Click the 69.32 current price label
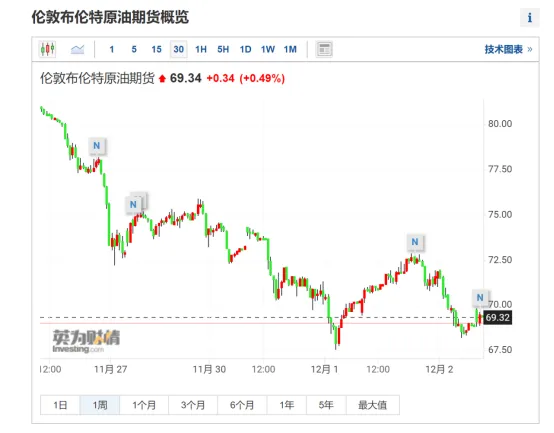 497,318
